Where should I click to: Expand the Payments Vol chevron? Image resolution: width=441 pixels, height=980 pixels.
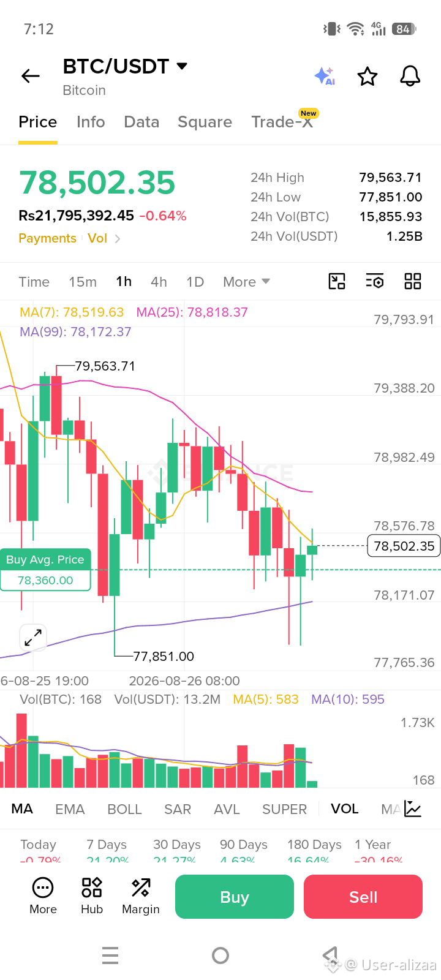point(118,239)
